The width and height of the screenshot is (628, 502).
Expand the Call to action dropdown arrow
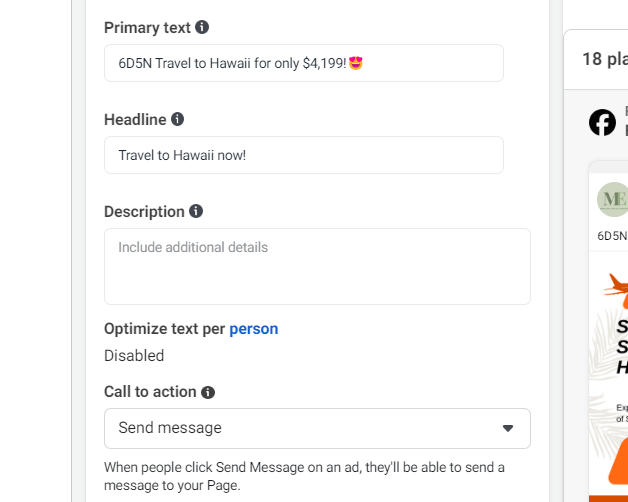pyautogui.click(x=507, y=428)
